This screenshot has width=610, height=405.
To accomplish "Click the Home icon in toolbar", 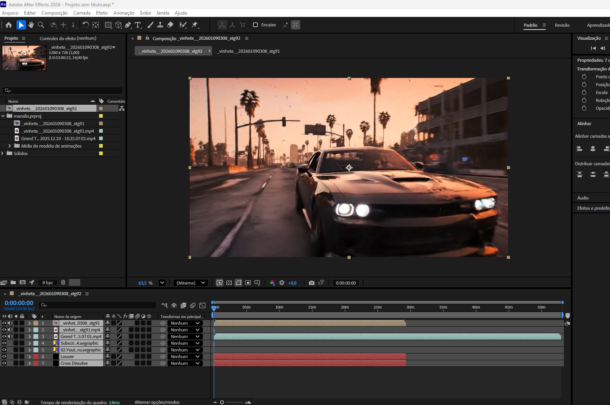I will (8, 25).
